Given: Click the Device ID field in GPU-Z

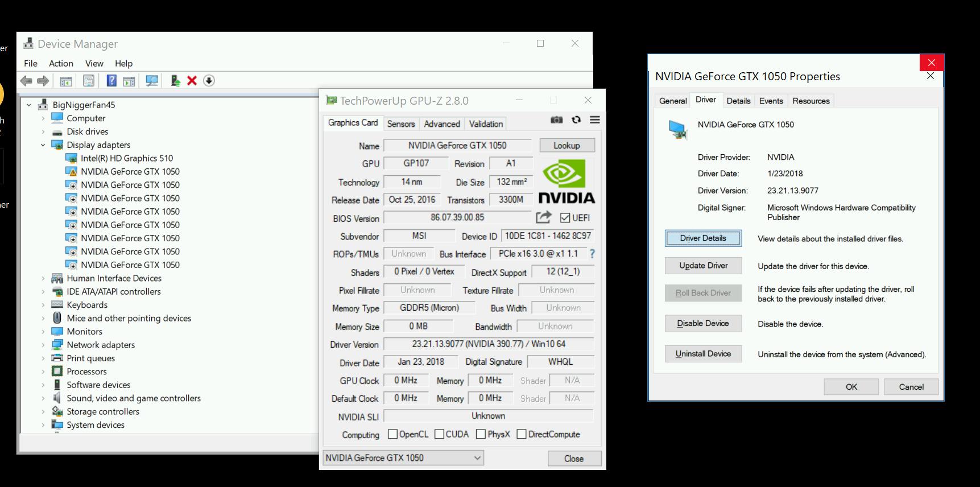Looking at the screenshot, I should (548, 236).
